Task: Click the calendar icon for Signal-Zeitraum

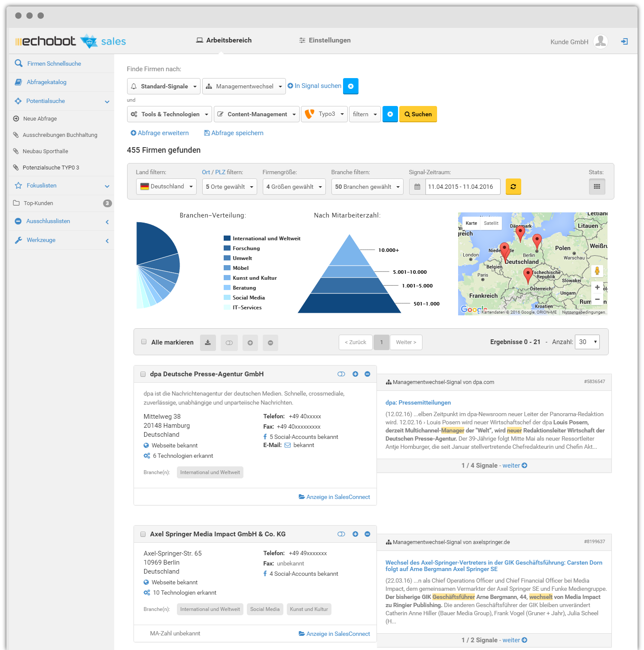Action: [x=417, y=187]
